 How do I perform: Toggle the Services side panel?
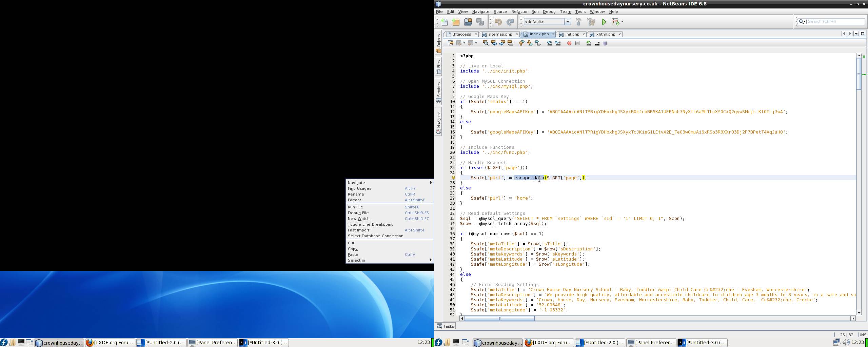(x=438, y=92)
